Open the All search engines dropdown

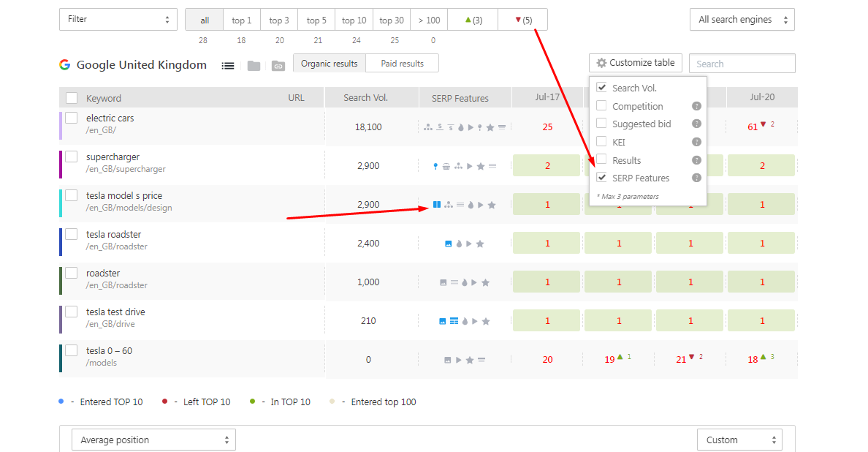point(742,20)
